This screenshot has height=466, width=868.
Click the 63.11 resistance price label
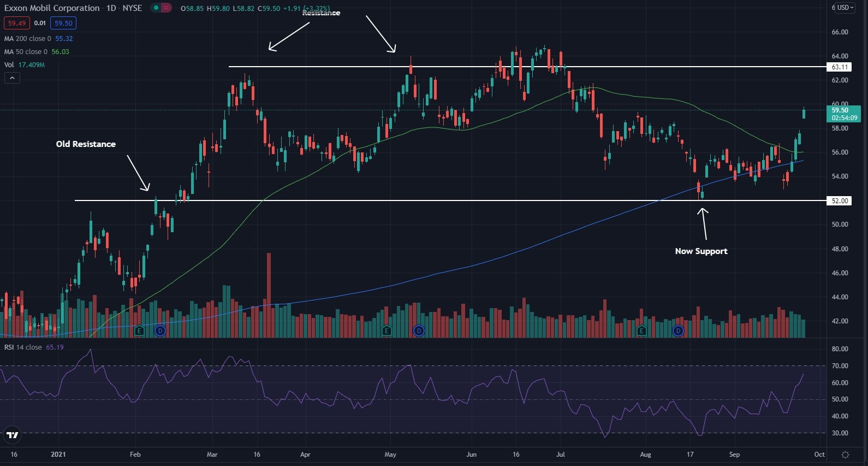click(x=840, y=67)
